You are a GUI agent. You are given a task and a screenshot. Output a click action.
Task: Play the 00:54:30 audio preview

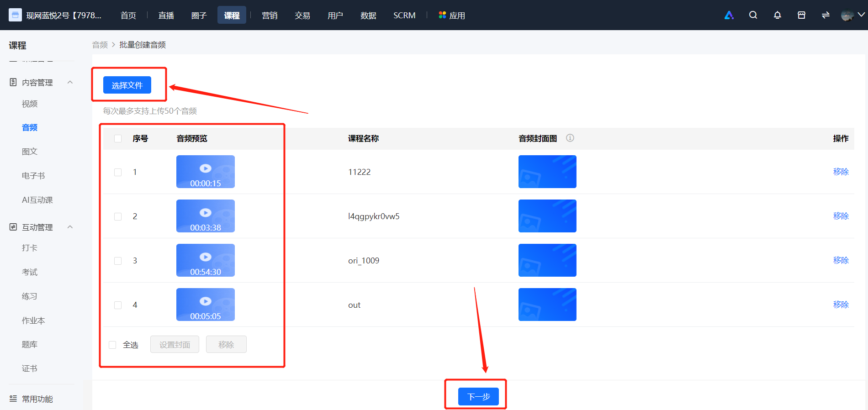[x=206, y=260]
